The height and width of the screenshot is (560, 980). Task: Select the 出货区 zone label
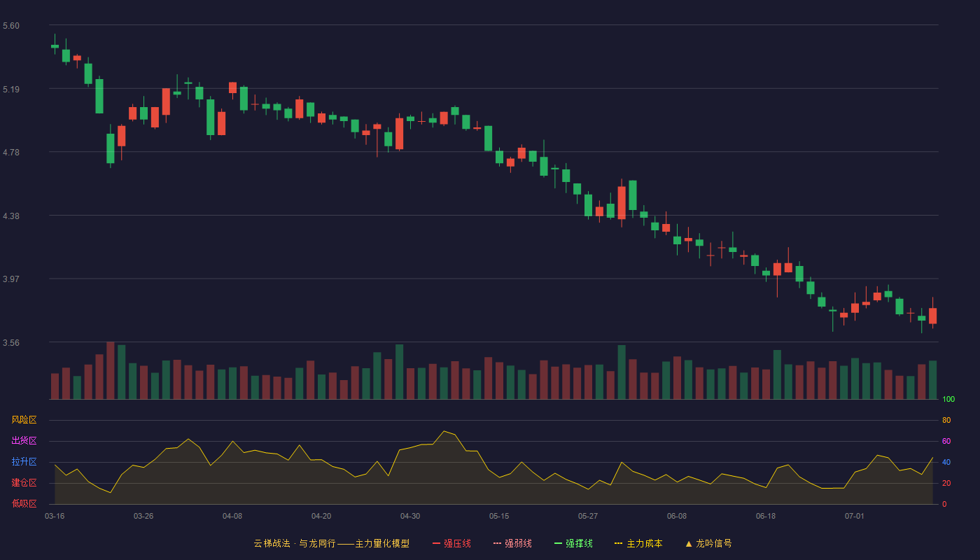(24, 441)
